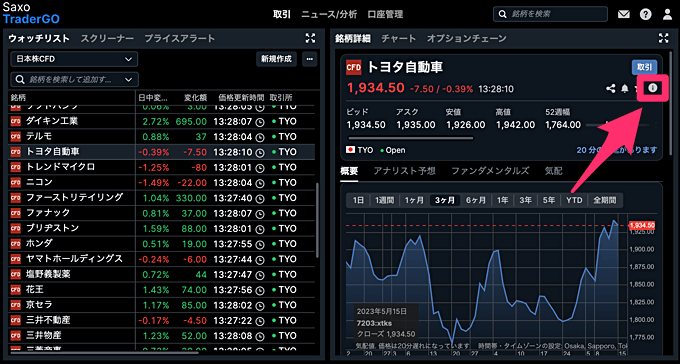Screen dimensions: 680x364
Task: Open the オプションチェーン tab
Action: coord(466,38)
